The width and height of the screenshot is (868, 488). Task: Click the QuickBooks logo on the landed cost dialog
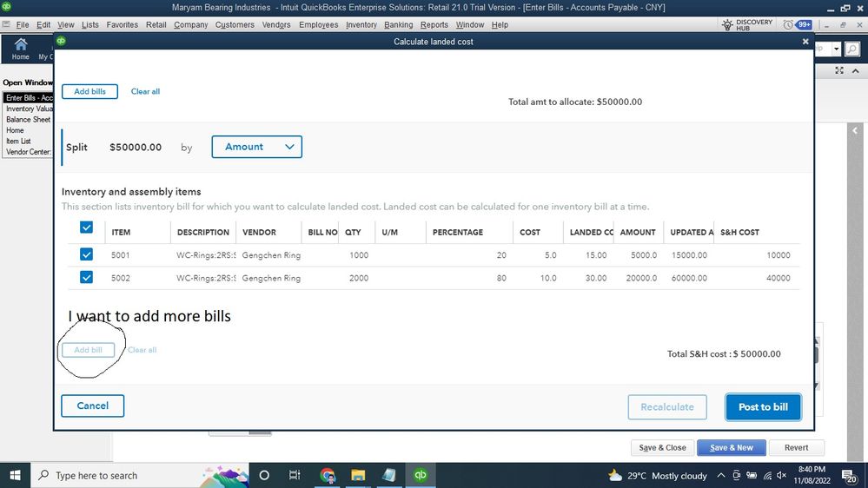click(x=61, y=41)
